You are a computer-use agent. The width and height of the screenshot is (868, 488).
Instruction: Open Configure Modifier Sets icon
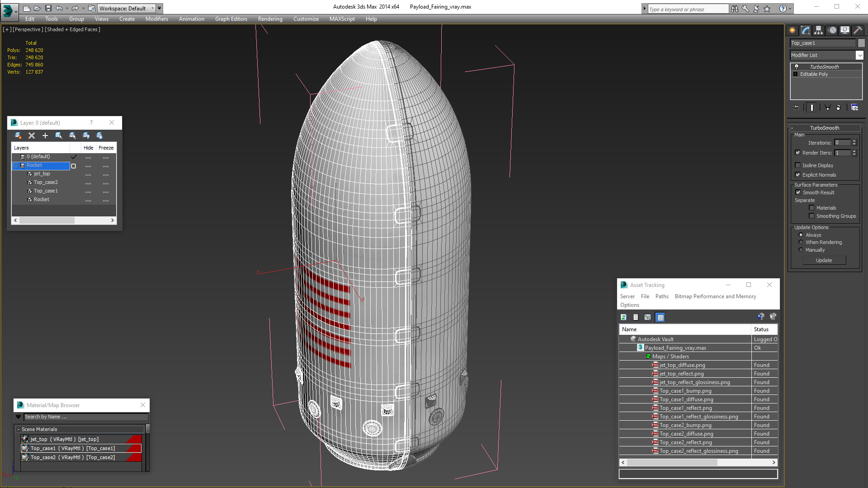(x=854, y=108)
